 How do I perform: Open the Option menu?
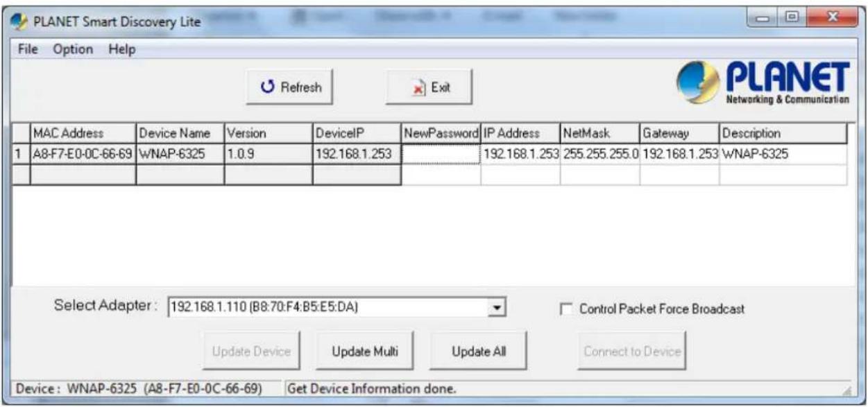tap(73, 49)
